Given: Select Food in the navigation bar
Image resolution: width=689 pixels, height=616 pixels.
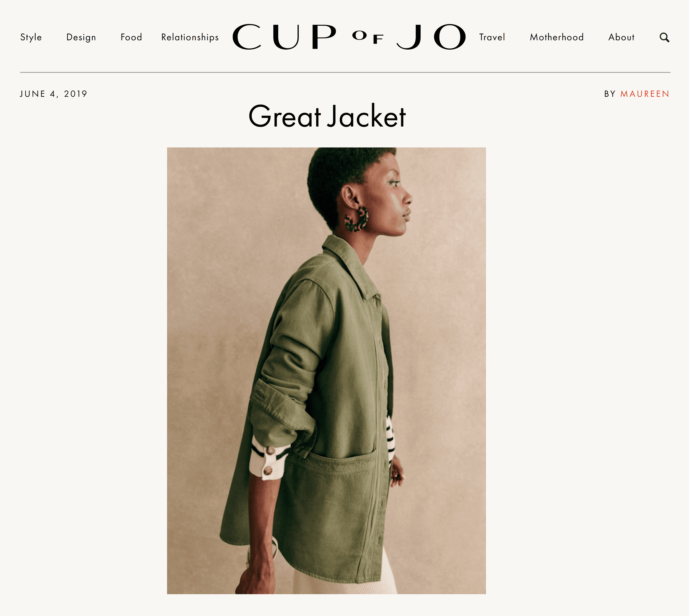Looking at the screenshot, I should [131, 37].
